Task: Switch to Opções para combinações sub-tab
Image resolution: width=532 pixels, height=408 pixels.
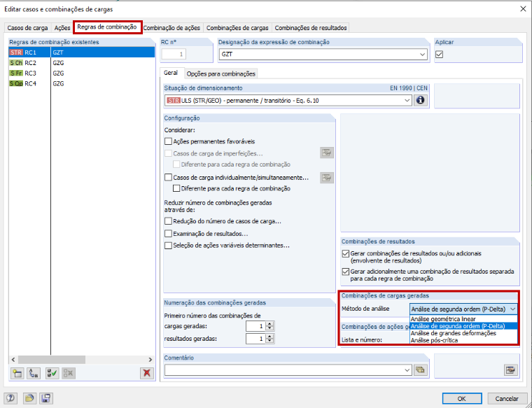Action: (221, 73)
